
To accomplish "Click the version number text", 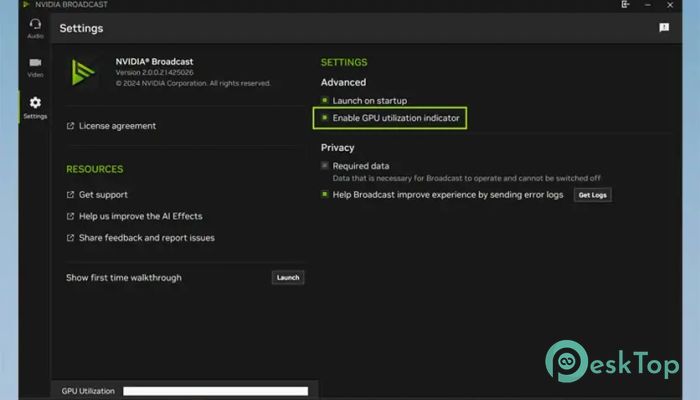I will (x=154, y=72).
